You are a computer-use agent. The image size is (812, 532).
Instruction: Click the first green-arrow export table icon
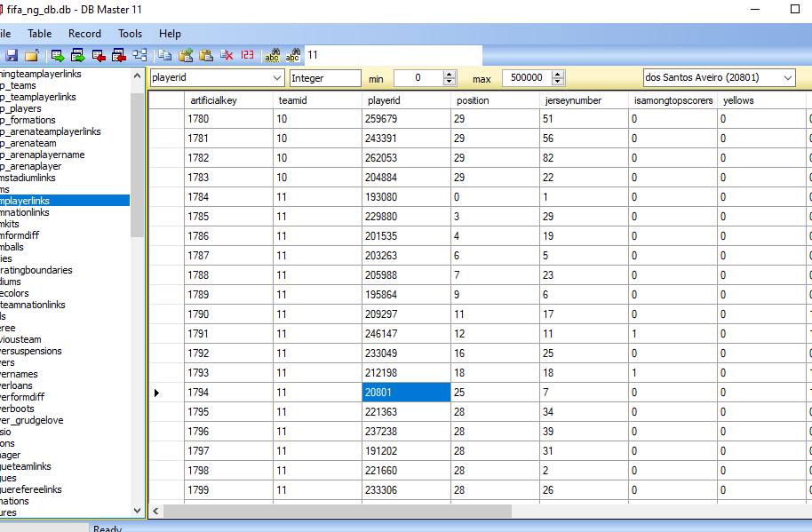tap(58, 55)
